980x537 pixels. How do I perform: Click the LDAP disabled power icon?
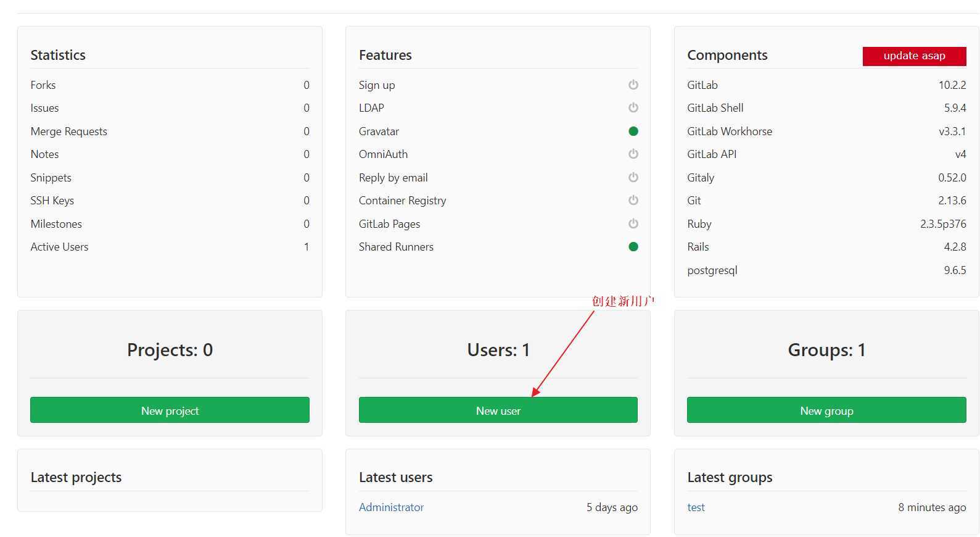(633, 107)
